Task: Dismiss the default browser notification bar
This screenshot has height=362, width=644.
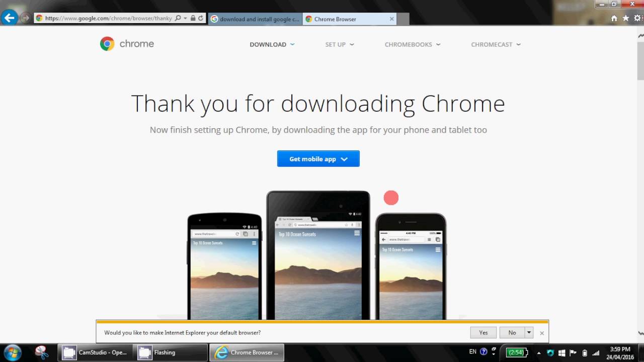Action: [x=542, y=333]
